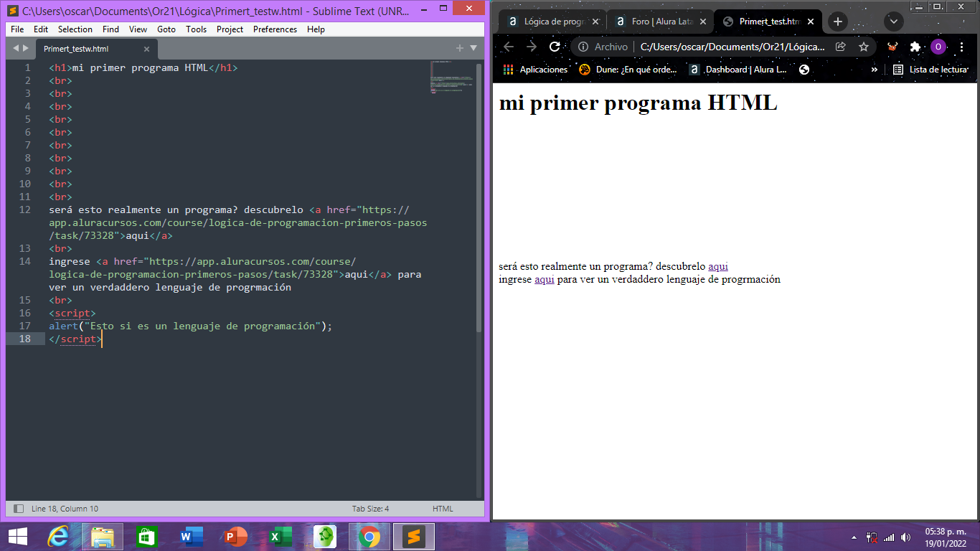Open the red bull-head extension icon
Viewport: 980px width, 551px height.
892,47
